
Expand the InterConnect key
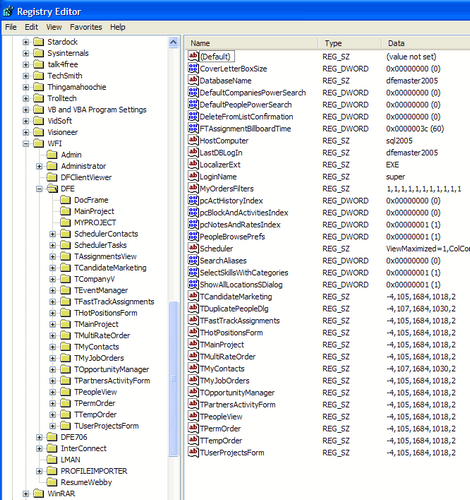[39, 449]
